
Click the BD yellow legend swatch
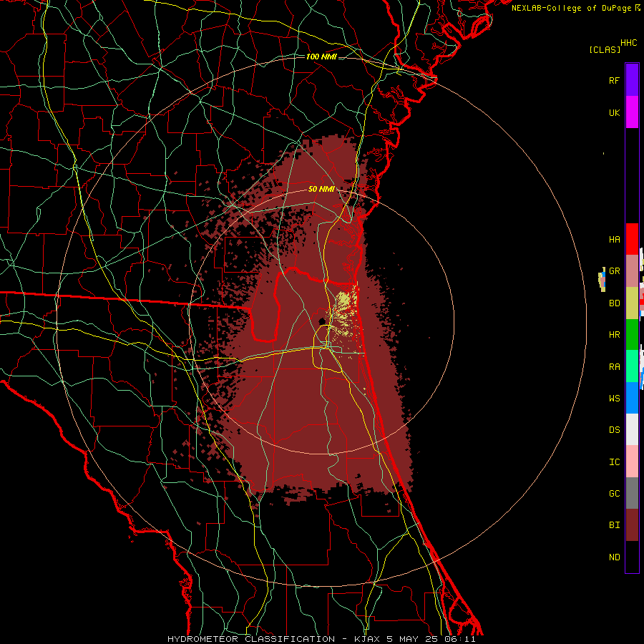(x=632, y=303)
